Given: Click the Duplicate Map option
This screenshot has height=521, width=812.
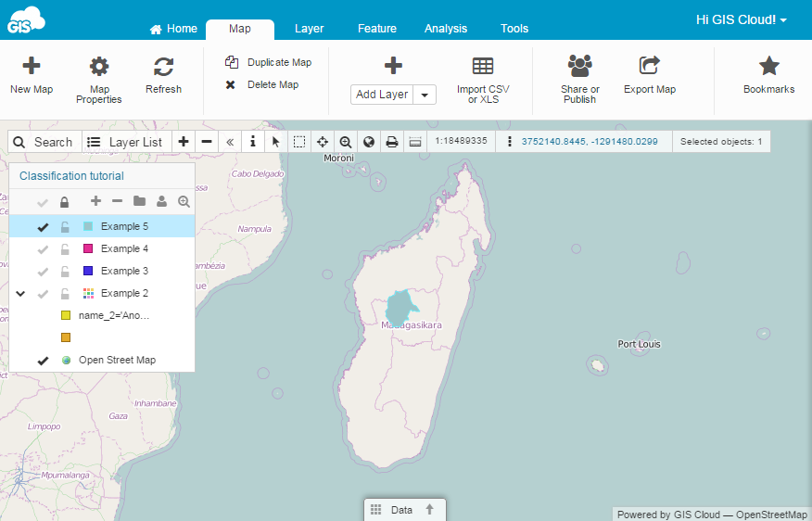Looking at the screenshot, I should click(268, 62).
